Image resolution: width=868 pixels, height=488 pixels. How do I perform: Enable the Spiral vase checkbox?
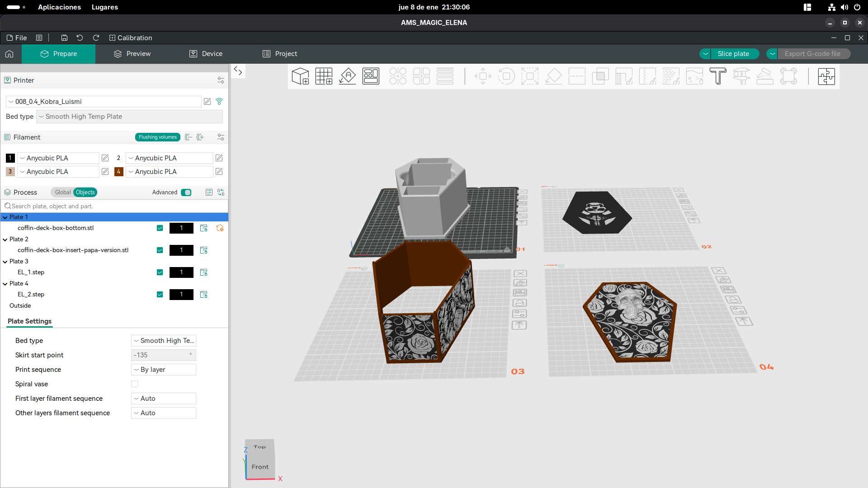click(x=134, y=384)
